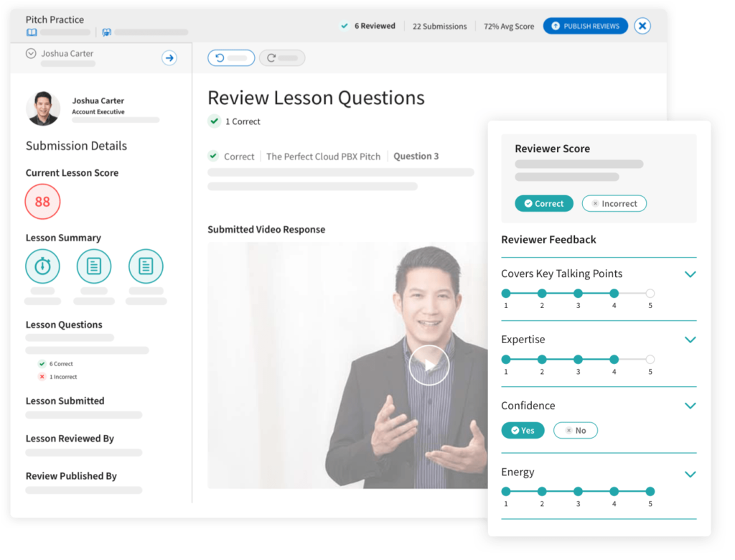Click the Correct check beside PBX Pitch

point(213,156)
